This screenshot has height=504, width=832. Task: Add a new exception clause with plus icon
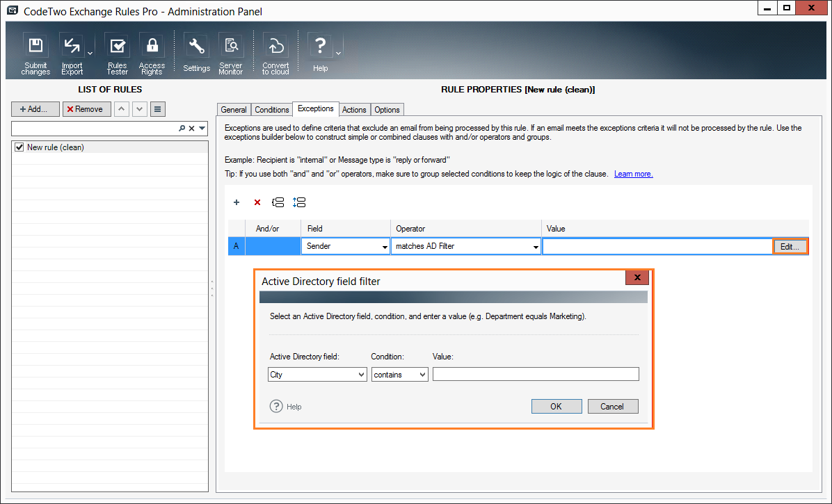tap(237, 202)
